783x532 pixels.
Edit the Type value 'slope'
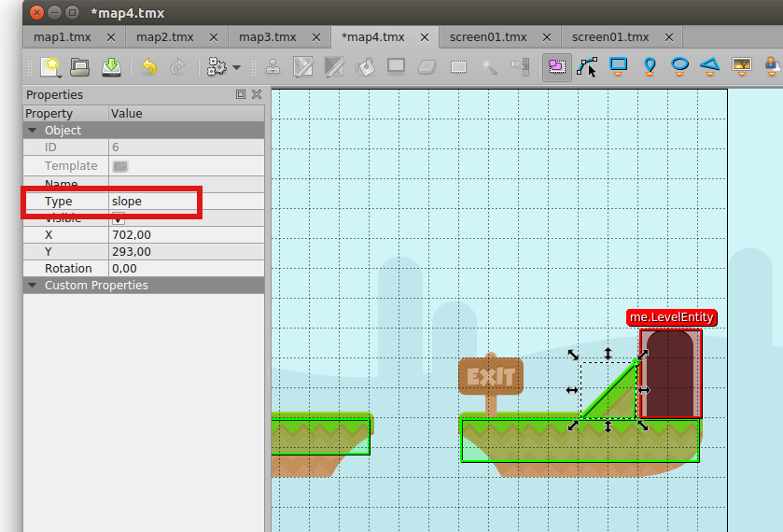coord(187,202)
